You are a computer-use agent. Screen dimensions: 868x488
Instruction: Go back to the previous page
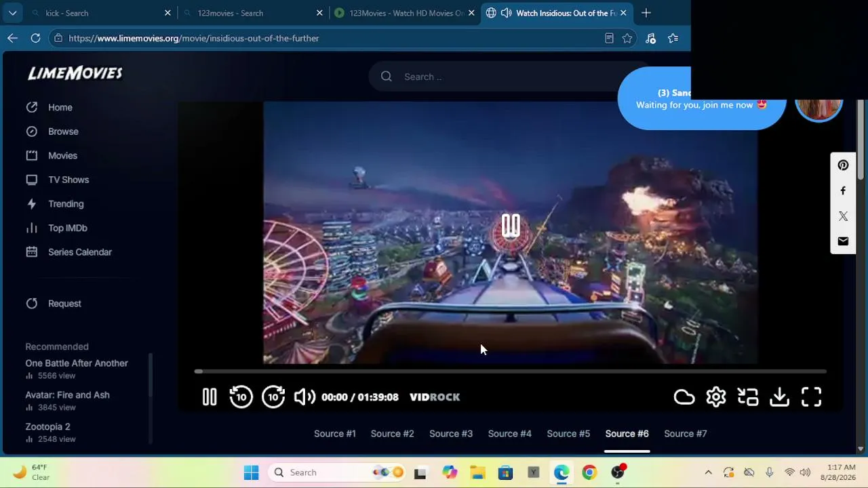click(12, 39)
